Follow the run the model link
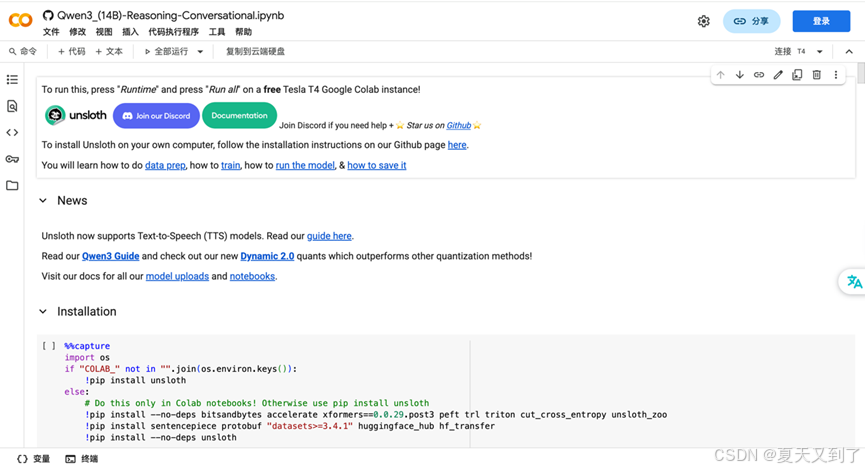This screenshot has width=865, height=470. click(305, 165)
